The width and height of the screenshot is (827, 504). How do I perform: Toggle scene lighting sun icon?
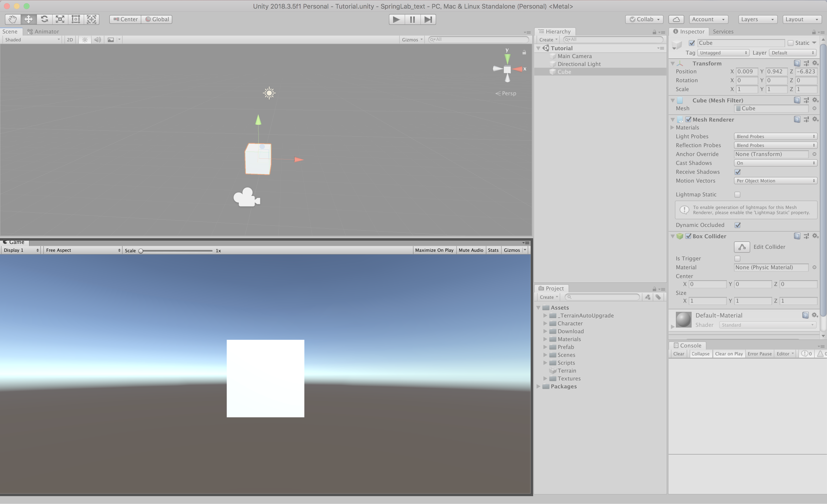pyautogui.click(x=85, y=40)
